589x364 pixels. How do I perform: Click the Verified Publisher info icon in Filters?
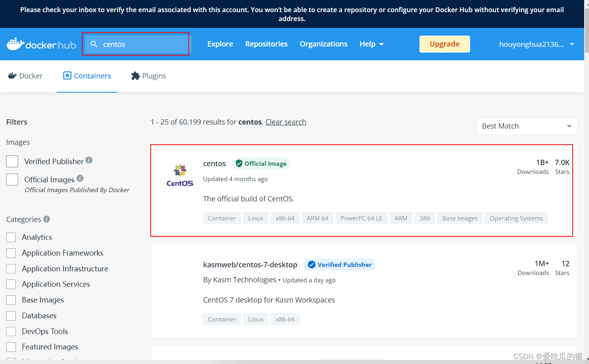point(89,160)
